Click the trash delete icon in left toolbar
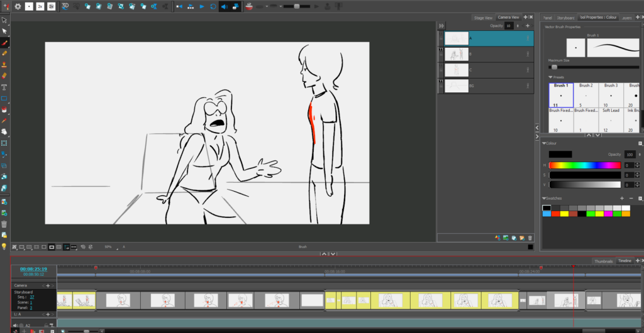The image size is (644, 333). coord(4,224)
